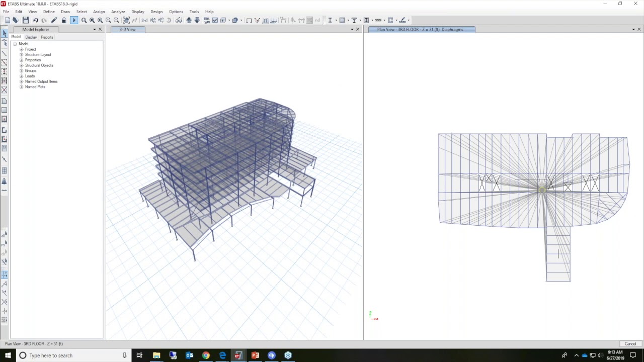Click the Windows Start button
The height and width of the screenshot is (362, 644).
(8, 355)
